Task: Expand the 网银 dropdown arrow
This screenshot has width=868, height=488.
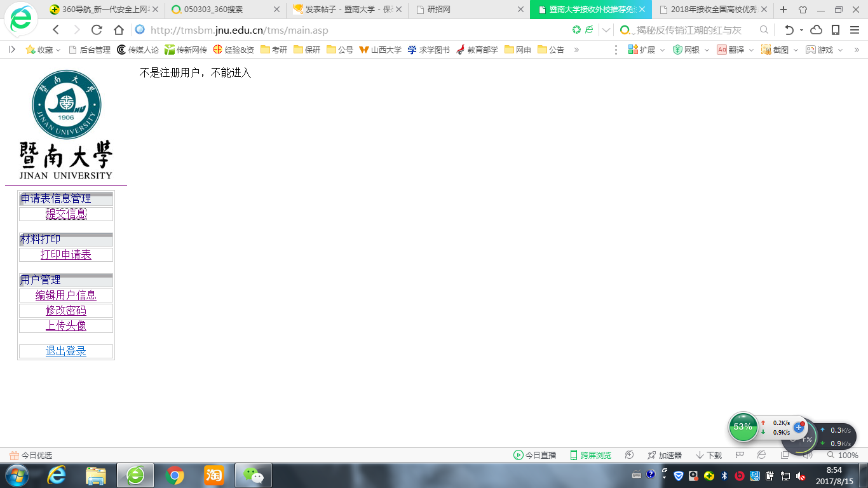Action: click(706, 50)
